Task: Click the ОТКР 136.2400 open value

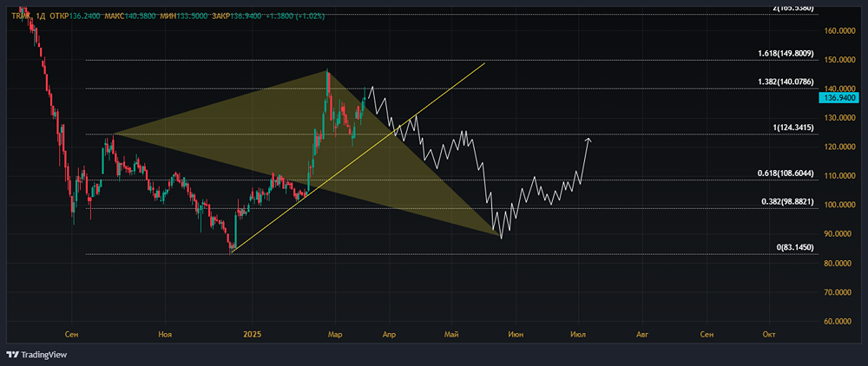Action: (x=75, y=16)
